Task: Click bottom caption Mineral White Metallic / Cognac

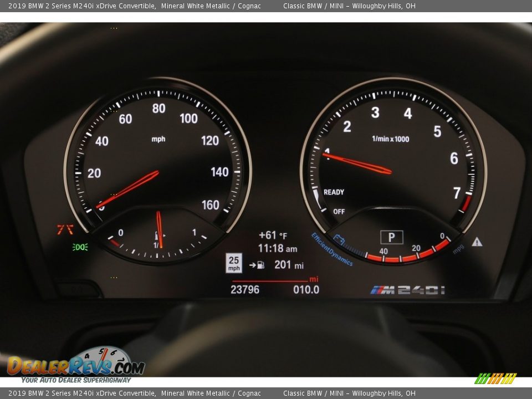Action: pyautogui.click(x=211, y=393)
